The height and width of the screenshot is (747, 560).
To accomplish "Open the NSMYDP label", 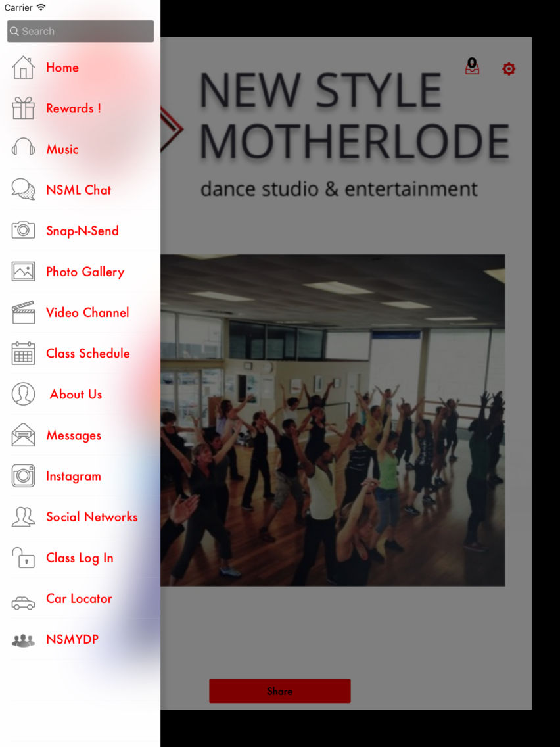I will 72,639.
